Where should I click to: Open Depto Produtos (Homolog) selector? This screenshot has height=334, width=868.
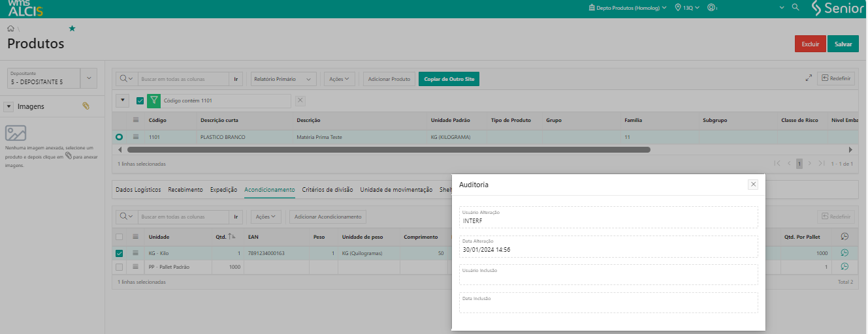point(627,8)
